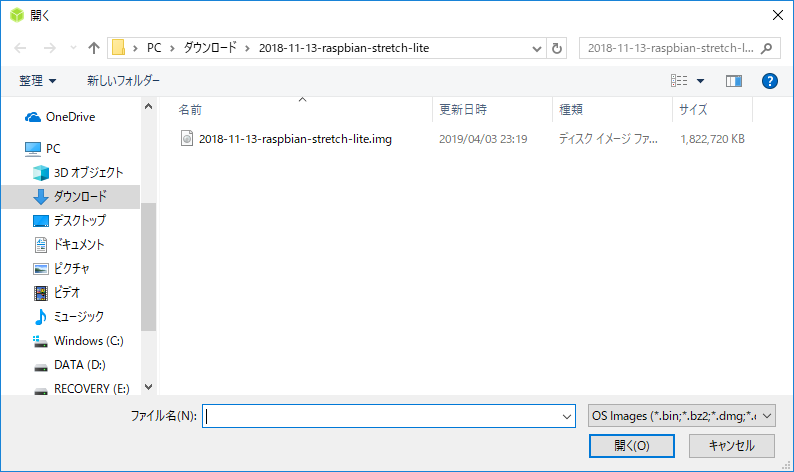Select file 2018-11-13-raspbian-stretch-lite.img
The width and height of the screenshot is (794, 472).
pyautogui.click(x=295, y=139)
